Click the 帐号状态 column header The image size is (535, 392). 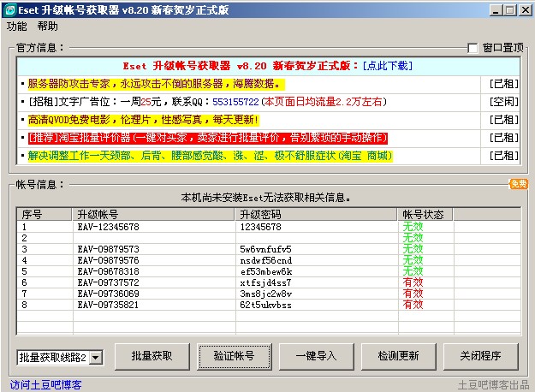[422, 214]
